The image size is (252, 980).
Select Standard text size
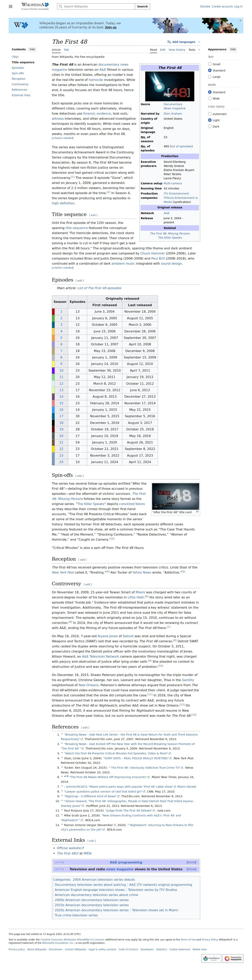coord(210,70)
